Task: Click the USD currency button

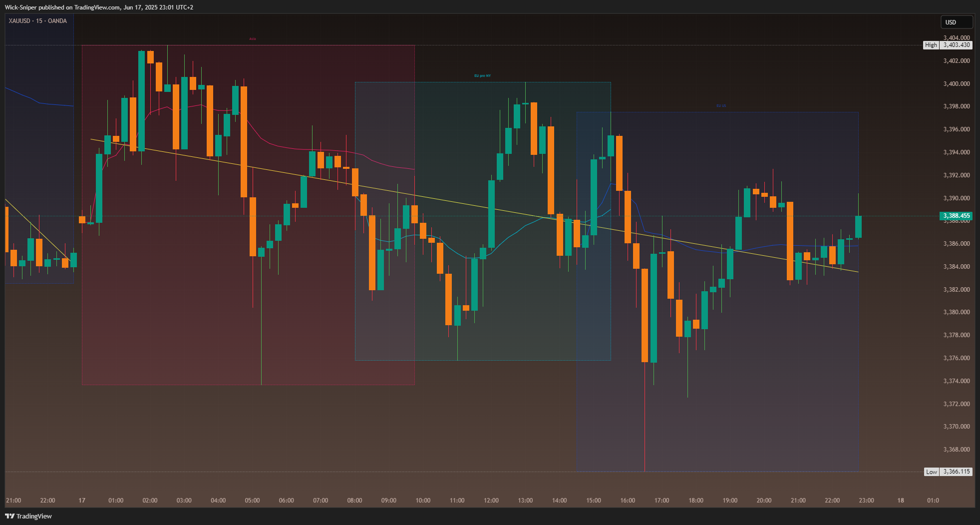Action: pyautogui.click(x=957, y=22)
